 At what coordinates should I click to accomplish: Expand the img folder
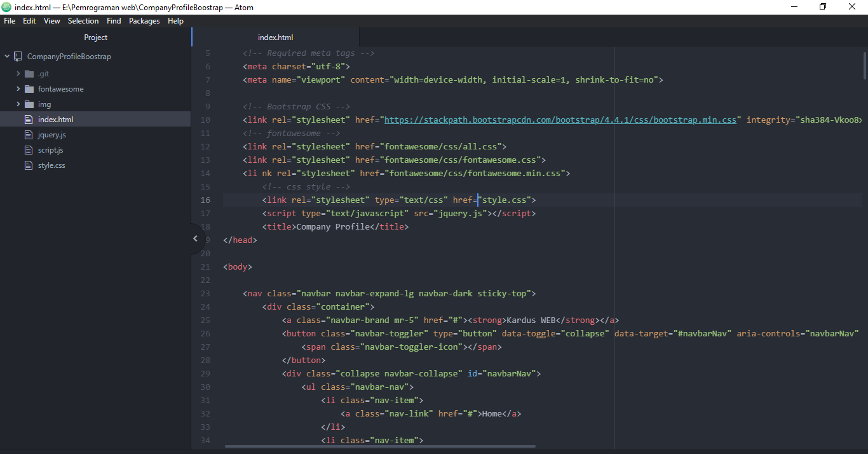pos(18,104)
